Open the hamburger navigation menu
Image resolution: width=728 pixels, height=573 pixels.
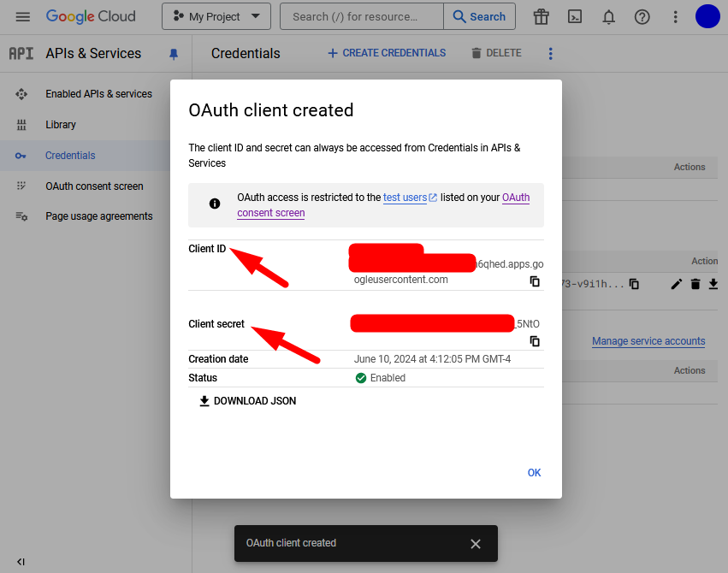23,17
